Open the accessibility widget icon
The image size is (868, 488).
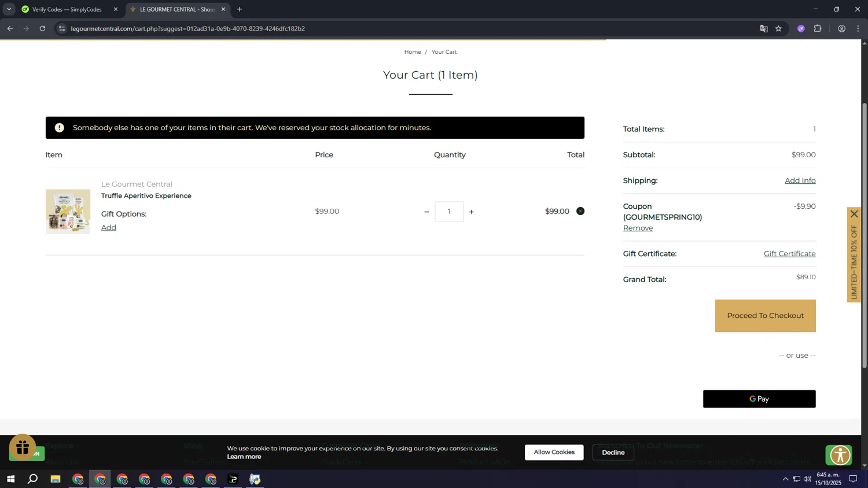(840, 455)
